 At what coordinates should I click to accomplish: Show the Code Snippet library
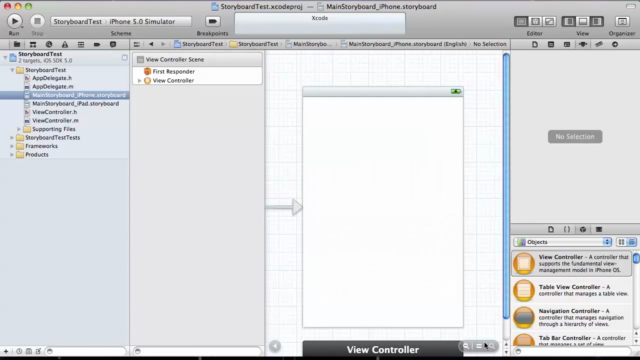[x=567, y=229]
